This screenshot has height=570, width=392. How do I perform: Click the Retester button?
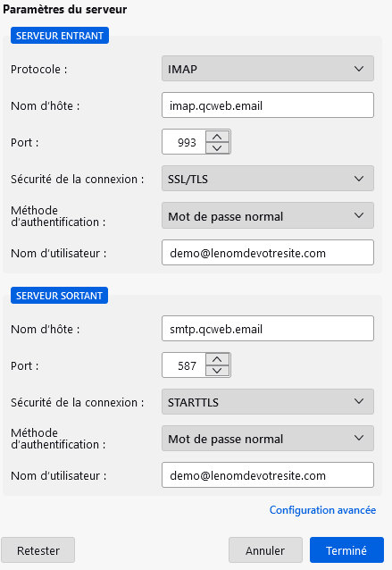click(x=38, y=550)
